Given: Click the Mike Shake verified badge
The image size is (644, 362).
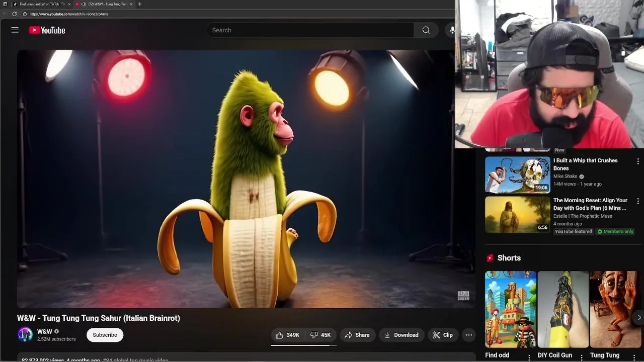Looking at the screenshot, I should coord(582,176).
